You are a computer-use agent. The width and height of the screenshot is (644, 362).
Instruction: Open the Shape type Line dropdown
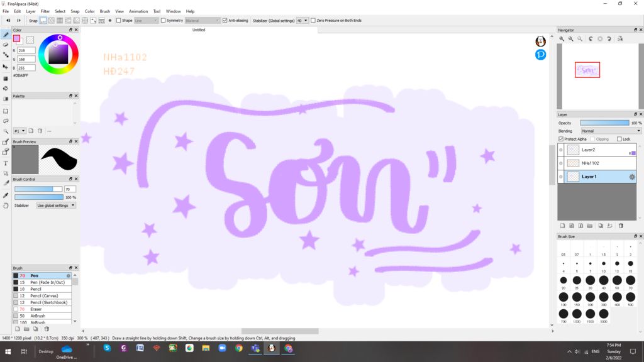point(146,21)
